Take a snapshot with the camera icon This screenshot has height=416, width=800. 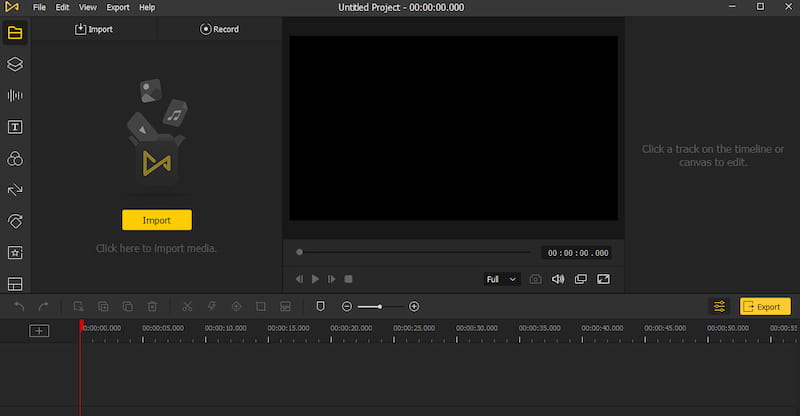coord(536,279)
